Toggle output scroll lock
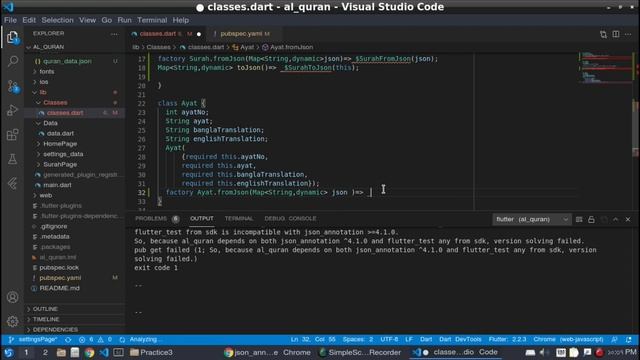640x360 pixels. pos(591,220)
